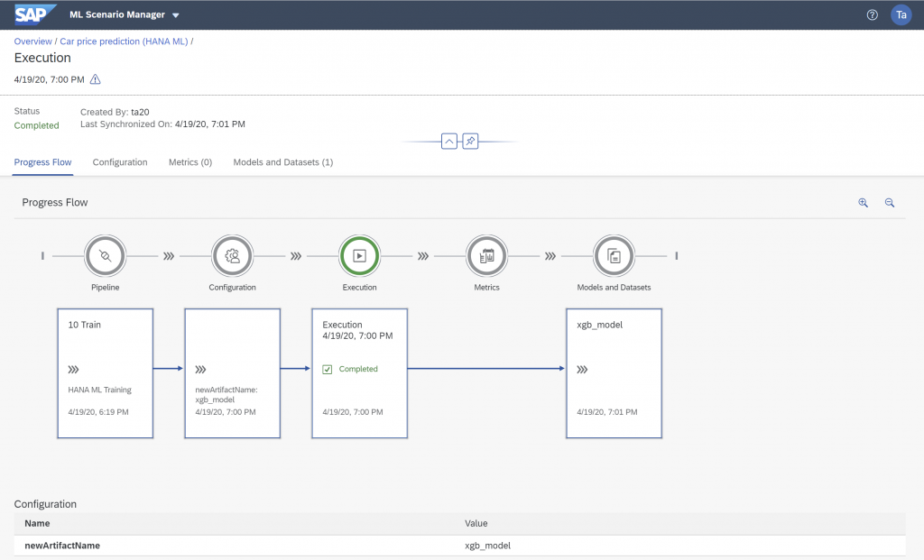
Task: Click the SAP logo
Action: pos(35,14)
